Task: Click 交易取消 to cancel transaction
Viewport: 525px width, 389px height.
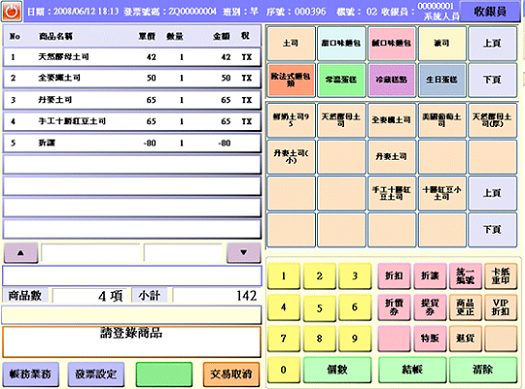Action: click(x=231, y=374)
